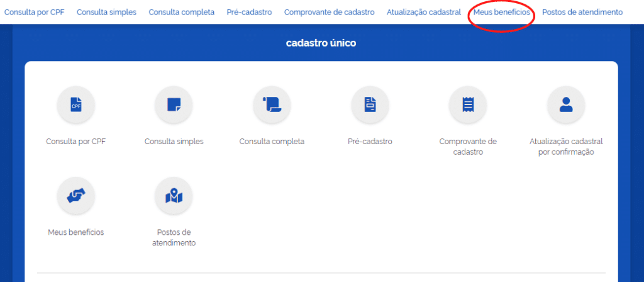Click the circled Meus benefícios menu item
Image resolution: width=644 pixels, height=282 pixels.
(x=501, y=12)
